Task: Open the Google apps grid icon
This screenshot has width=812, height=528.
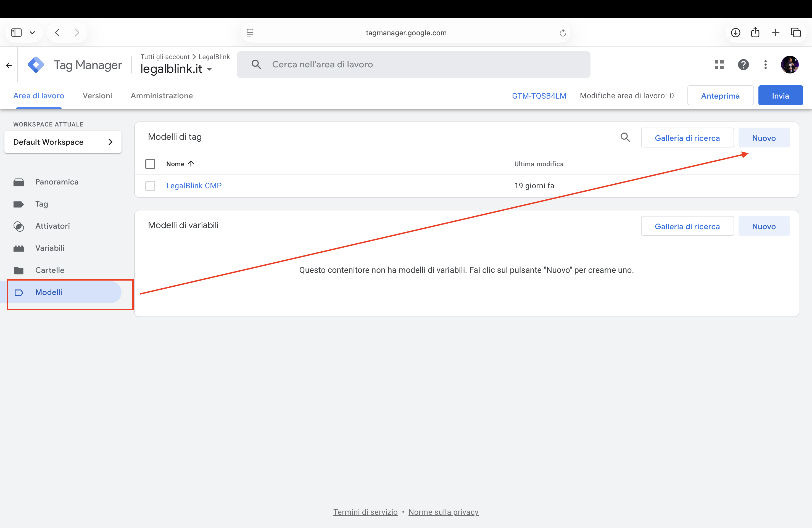Action: point(719,65)
